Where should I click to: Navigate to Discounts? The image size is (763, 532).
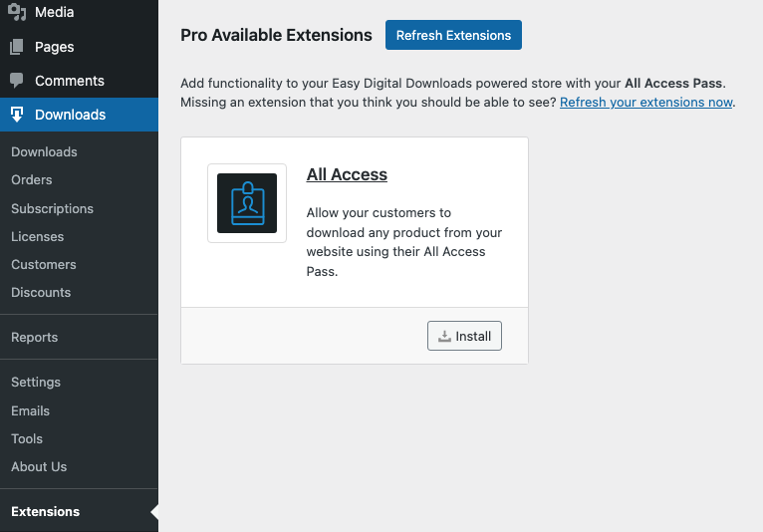coord(41,293)
